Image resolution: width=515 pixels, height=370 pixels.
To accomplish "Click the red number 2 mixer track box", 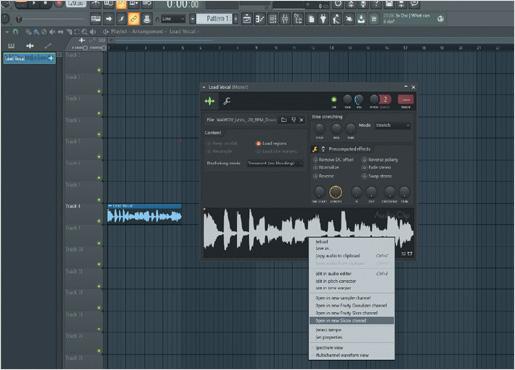I will coord(385,99).
